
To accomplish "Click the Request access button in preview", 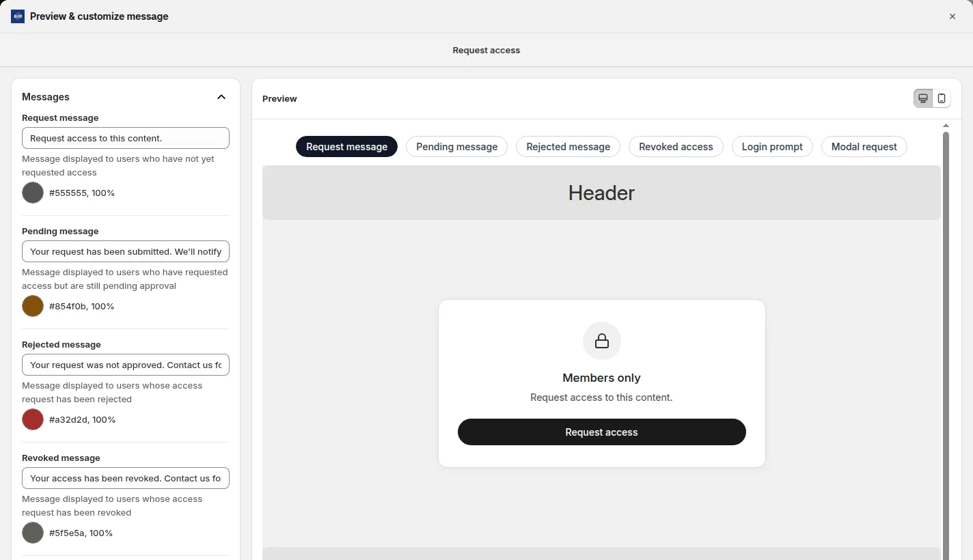I will pos(602,432).
